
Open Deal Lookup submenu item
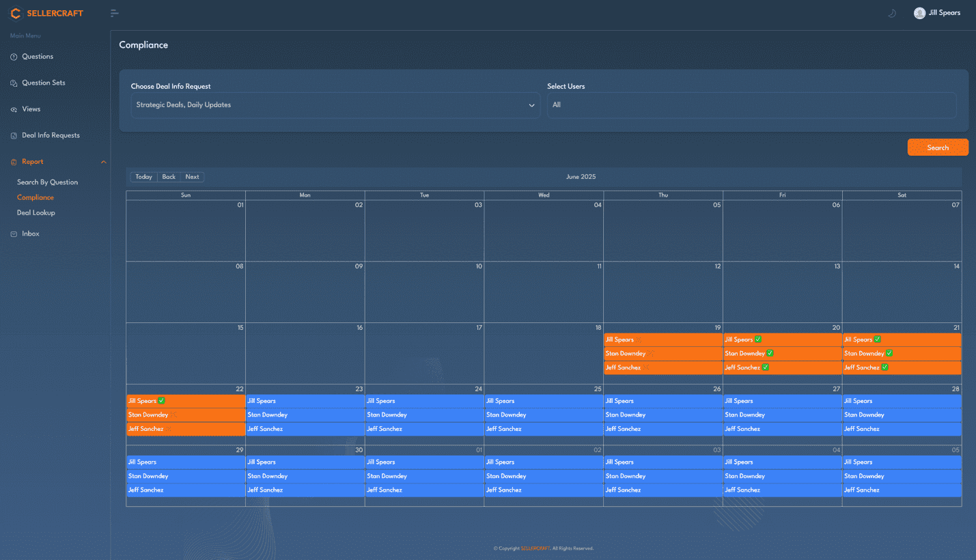coord(36,213)
